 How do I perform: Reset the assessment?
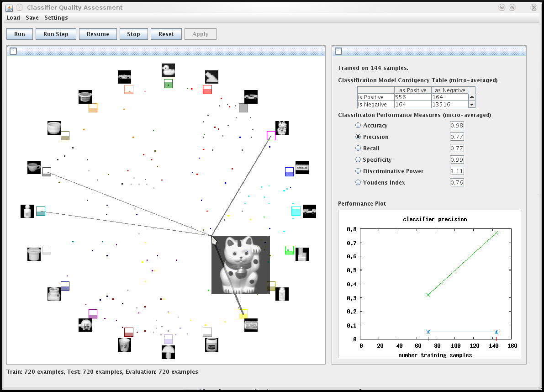(x=166, y=34)
